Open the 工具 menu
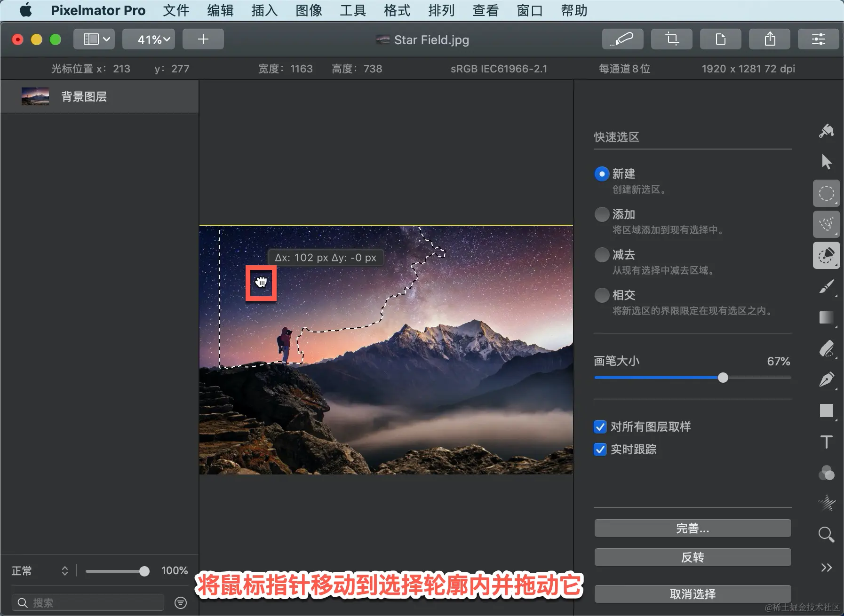Screen dimensions: 844x616 (353, 10)
